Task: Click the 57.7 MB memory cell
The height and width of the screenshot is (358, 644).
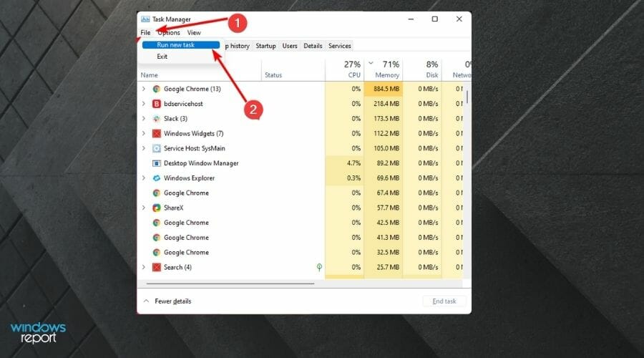Action: (384, 208)
